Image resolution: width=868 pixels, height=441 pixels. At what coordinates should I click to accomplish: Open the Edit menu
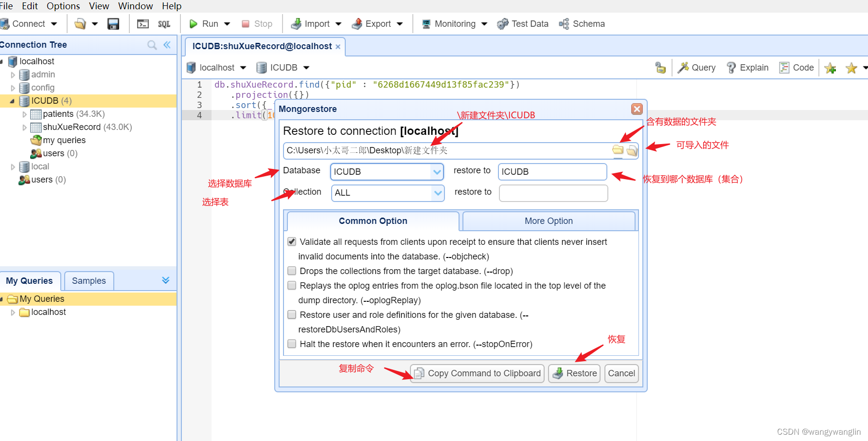30,6
